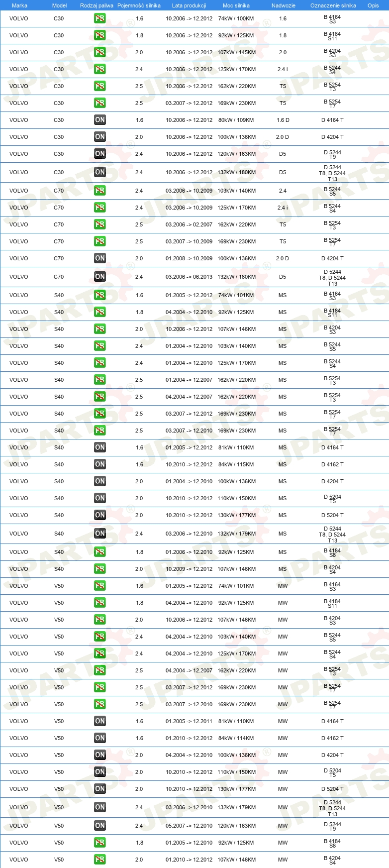Select petrol icon in C70 169kW / 230KM row

click(100, 241)
